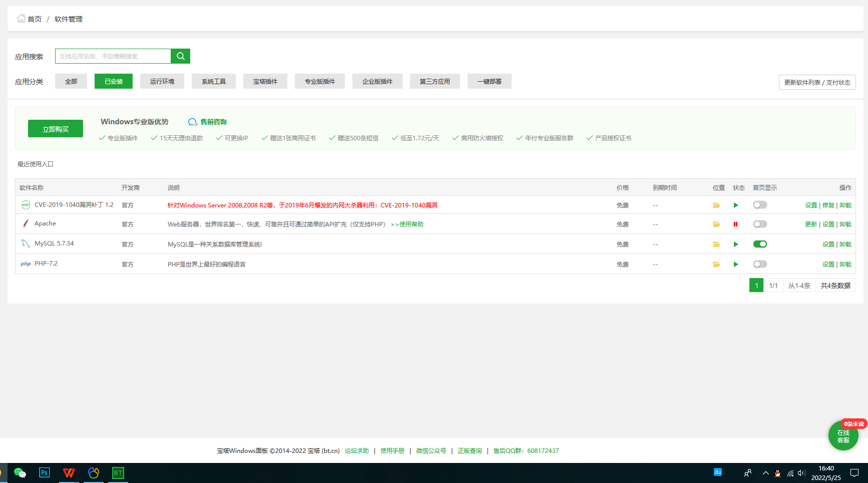This screenshot has width=868, height=483.
Task: Click 售后QQ群 608172437 footer link
Action: click(x=526, y=451)
